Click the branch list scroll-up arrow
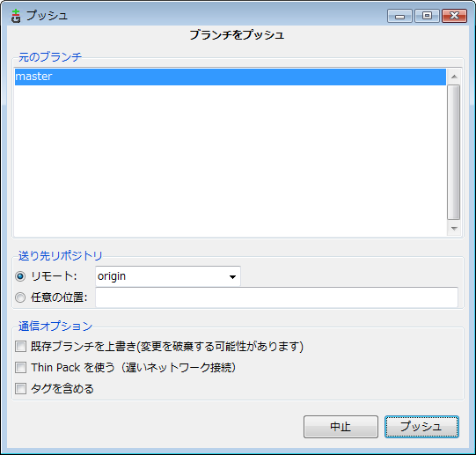 [x=454, y=77]
